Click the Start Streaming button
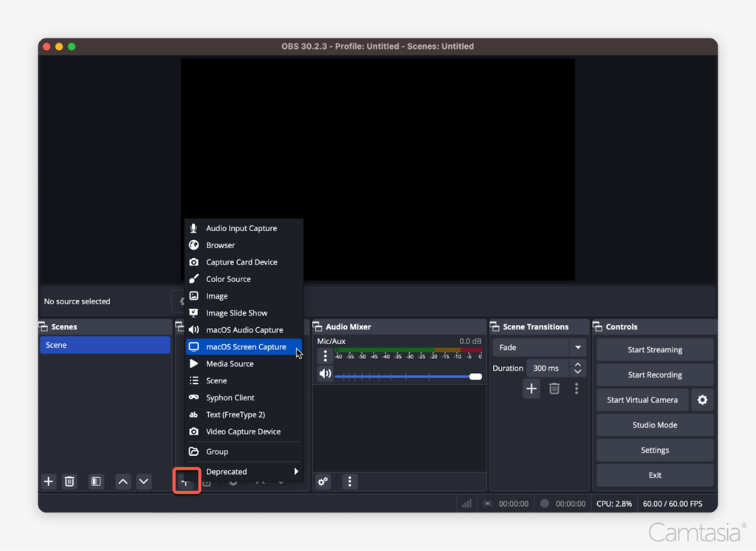This screenshot has height=551, width=756. (x=654, y=349)
